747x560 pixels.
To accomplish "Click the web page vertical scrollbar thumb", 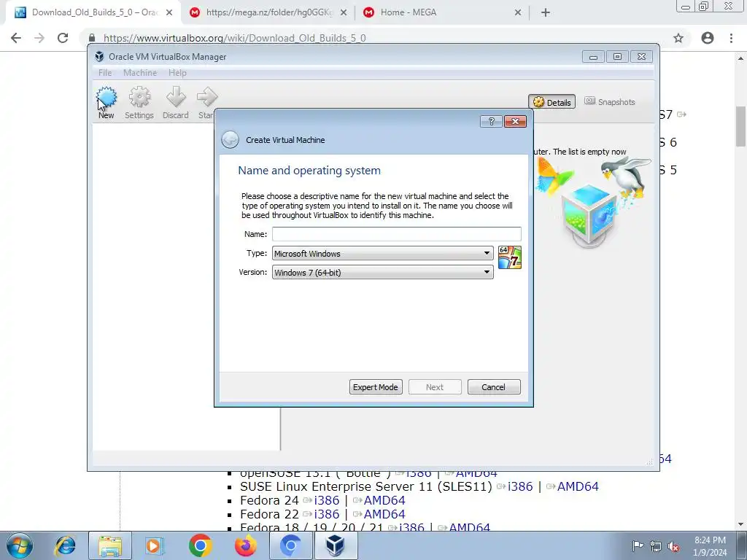I will click(x=740, y=127).
